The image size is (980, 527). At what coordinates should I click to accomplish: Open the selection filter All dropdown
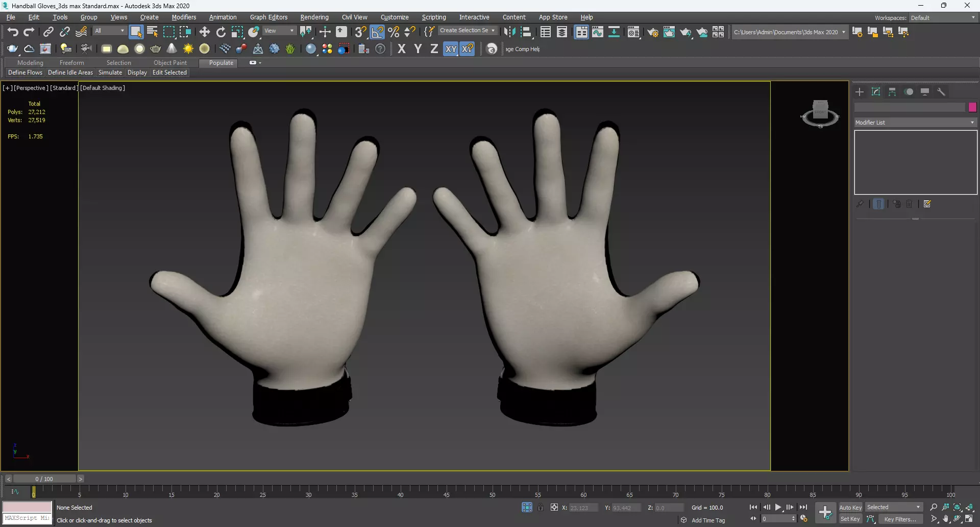point(109,31)
